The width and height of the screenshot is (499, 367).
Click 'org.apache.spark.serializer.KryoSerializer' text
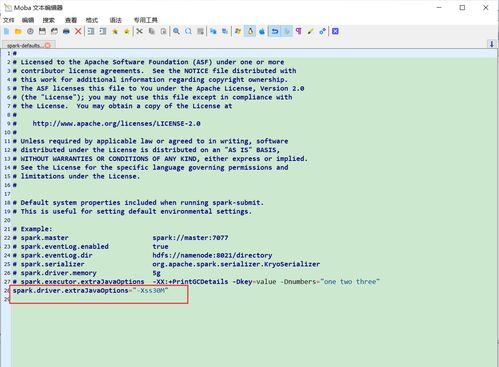(x=236, y=264)
